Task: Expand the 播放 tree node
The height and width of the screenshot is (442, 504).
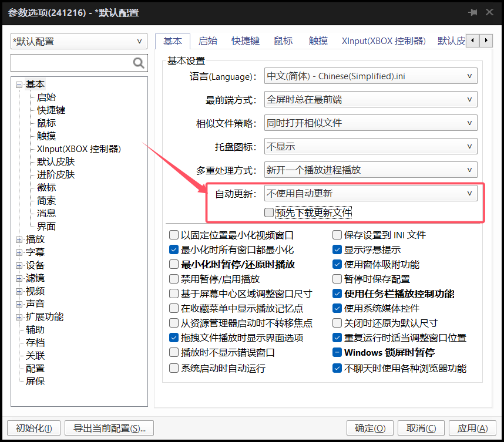Action: click(19, 239)
